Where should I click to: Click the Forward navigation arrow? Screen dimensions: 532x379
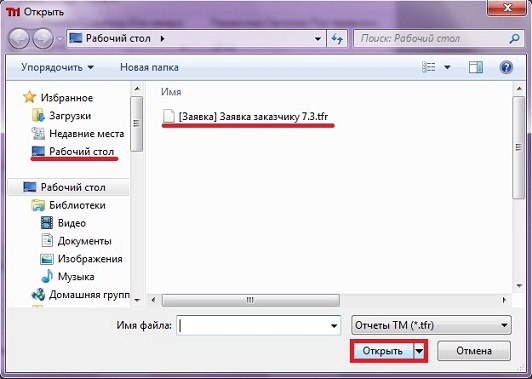[43, 38]
